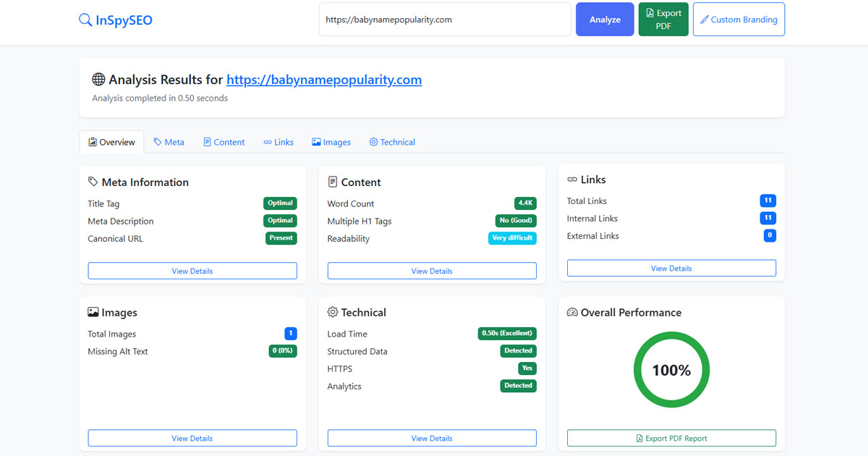868x456 pixels.
Task: Click the Internal Links 11 badge
Action: coord(768,218)
